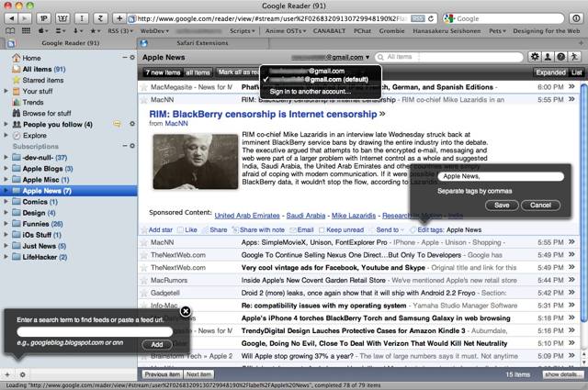The height and width of the screenshot is (390, 588).
Task: Expand the Funnies folder in subscriptions
Action: [x=7, y=222]
